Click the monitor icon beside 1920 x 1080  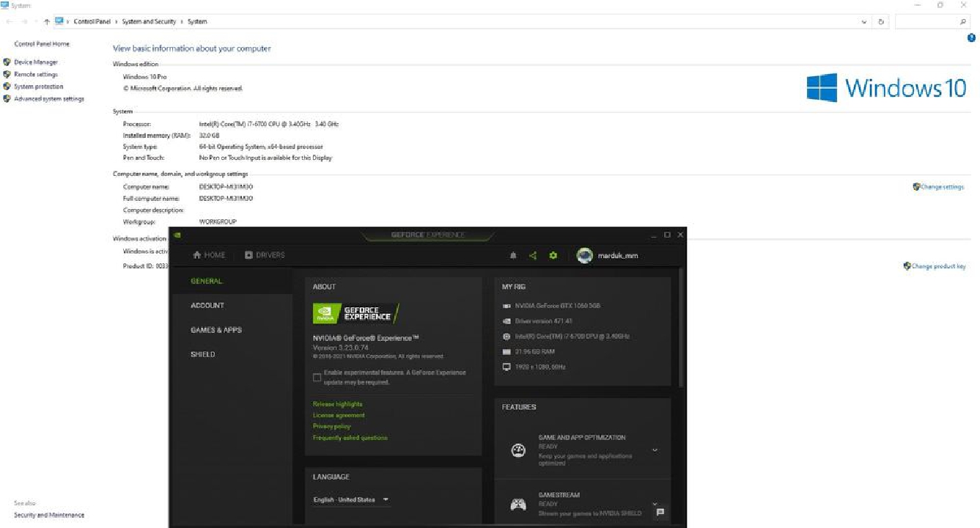[506, 367]
